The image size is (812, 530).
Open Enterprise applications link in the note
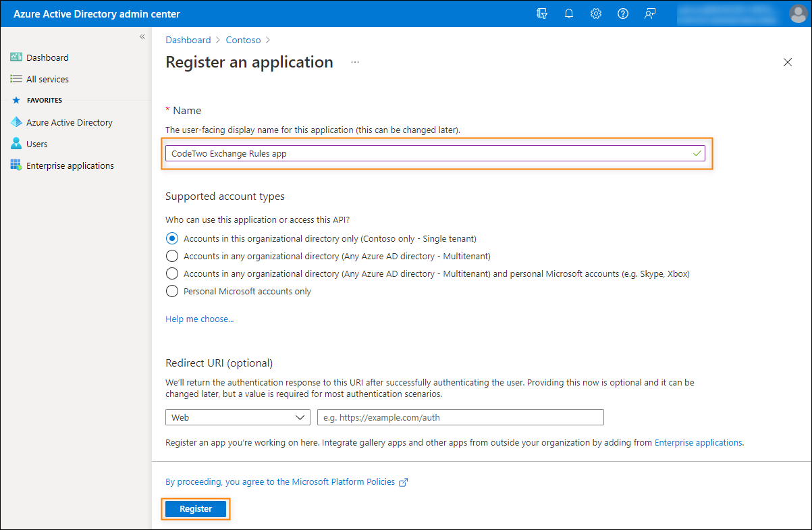[699, 443]
